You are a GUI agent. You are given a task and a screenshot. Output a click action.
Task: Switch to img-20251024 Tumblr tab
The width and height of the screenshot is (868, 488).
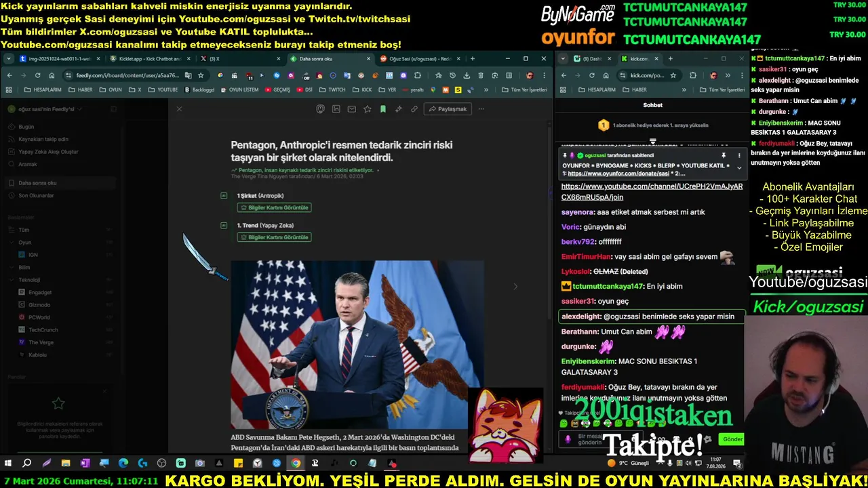tap(60, 59)
